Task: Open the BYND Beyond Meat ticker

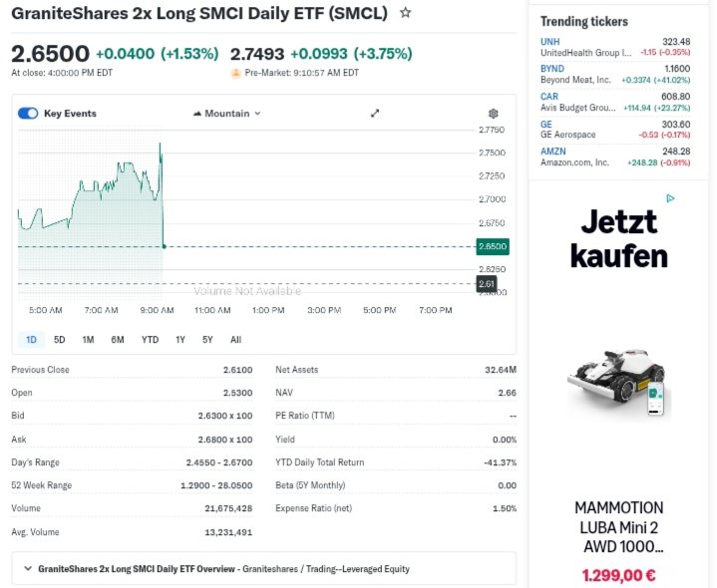Action: click(552, 69)
